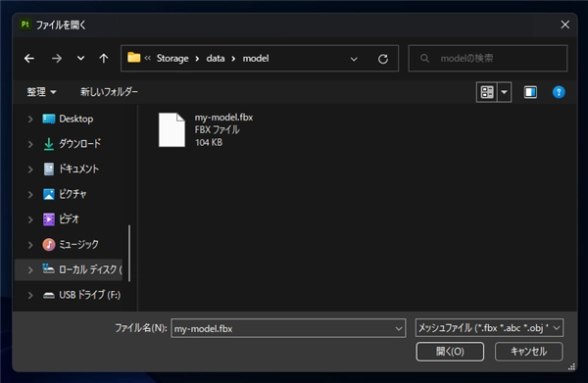Go up one folder level

tap(104, 59)
